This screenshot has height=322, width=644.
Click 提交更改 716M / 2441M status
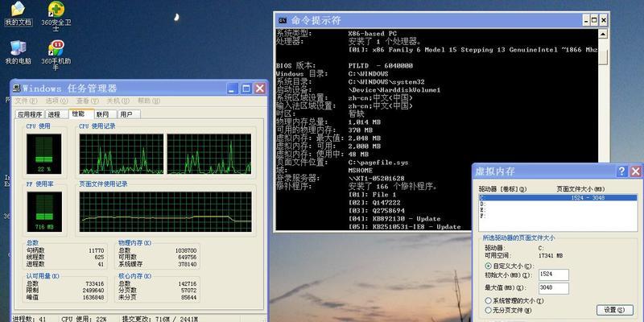point(160,319)
